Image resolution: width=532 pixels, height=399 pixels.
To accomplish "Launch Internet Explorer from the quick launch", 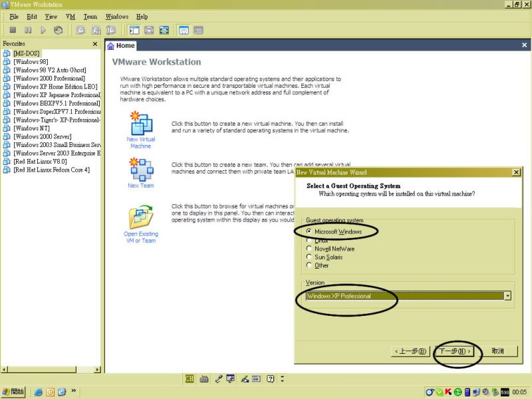I will tap(39, 392).
